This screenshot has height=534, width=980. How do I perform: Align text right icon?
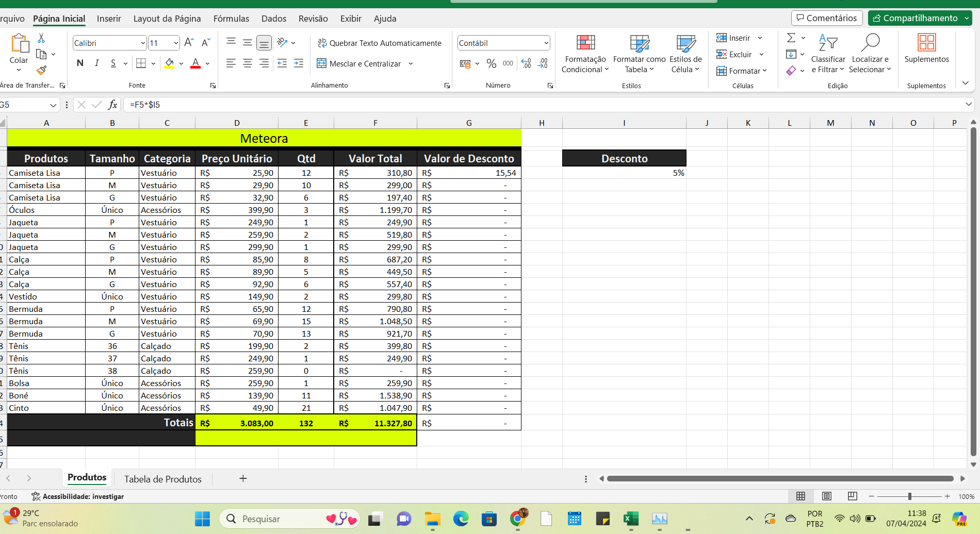click(x=264, y=63)
